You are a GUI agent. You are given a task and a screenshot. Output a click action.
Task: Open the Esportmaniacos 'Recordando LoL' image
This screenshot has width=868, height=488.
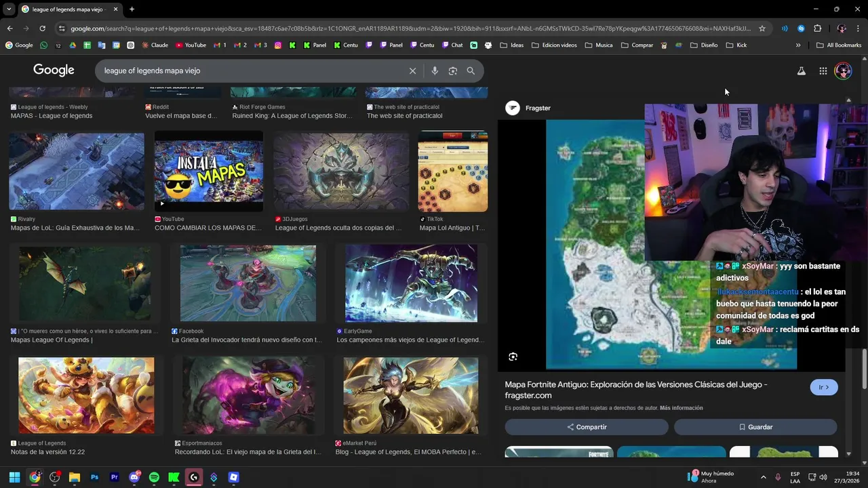coord(248,395)
